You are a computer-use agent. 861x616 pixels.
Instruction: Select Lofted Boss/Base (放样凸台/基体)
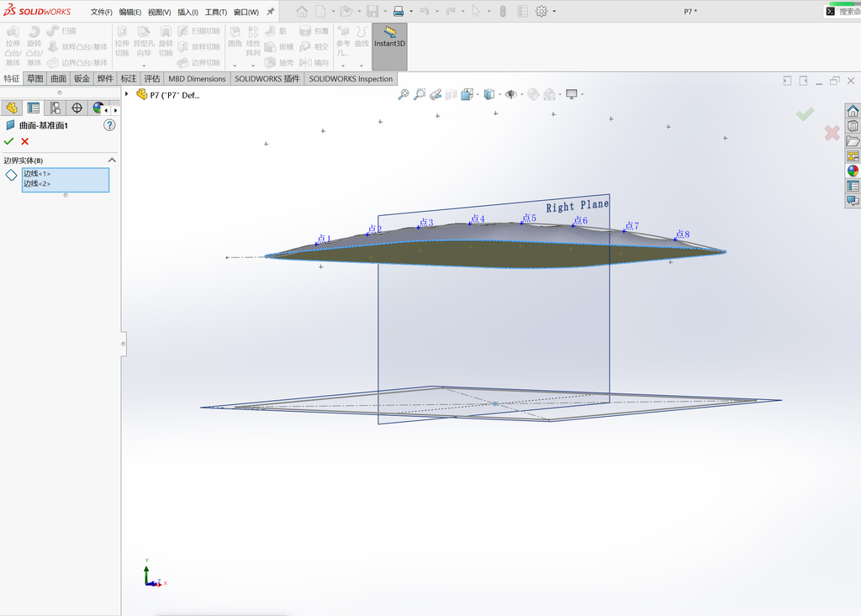[x=77, y=47]
